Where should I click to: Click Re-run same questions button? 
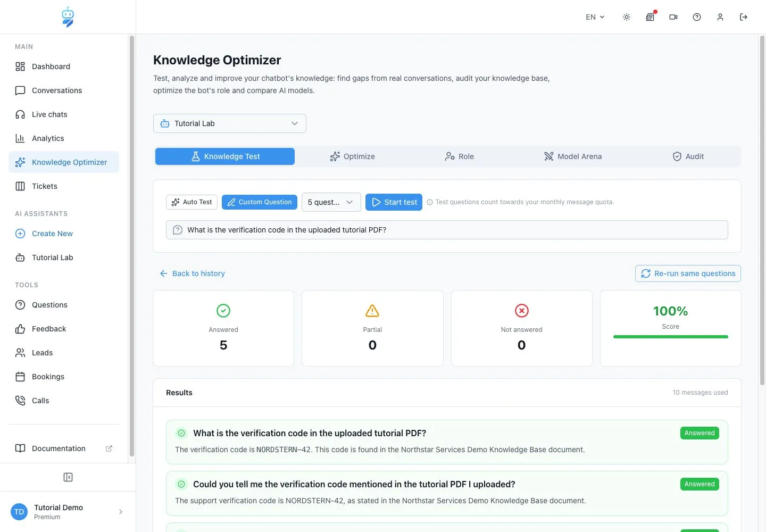tap(688, 273)
